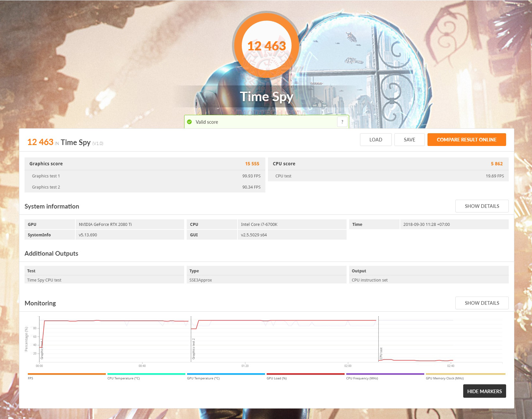The height and width of the screenshot is (419, 532).
Task: Click the 02:00 time axis label
Action: pyautogui.click(x=348, y=366)
